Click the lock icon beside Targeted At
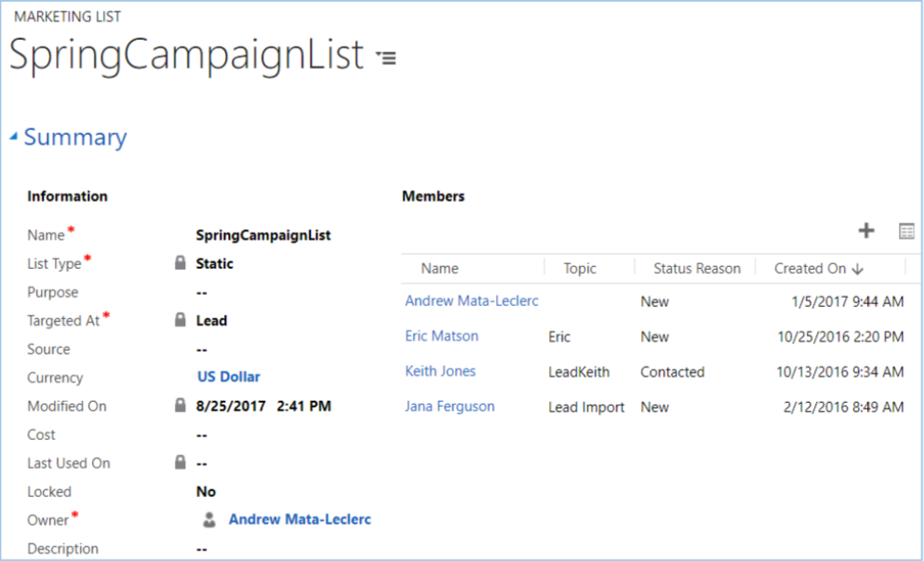This screenshot has height=561, width=924. 181,320
